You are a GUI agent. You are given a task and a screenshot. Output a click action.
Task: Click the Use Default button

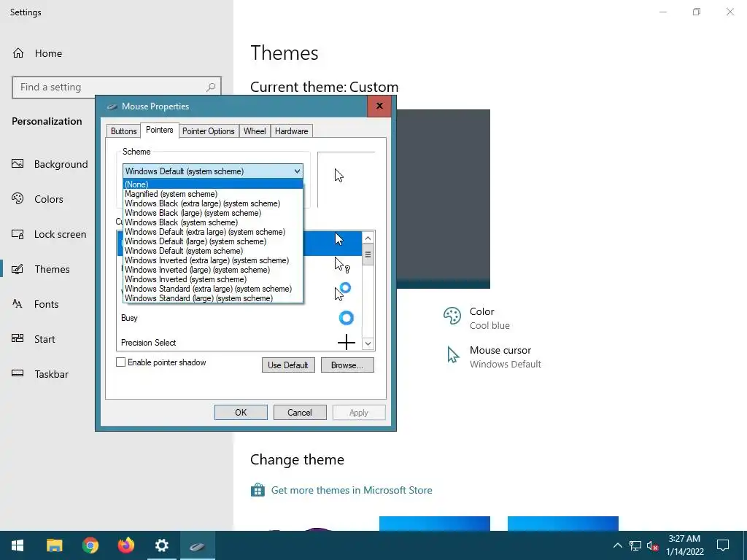point(288,365)
